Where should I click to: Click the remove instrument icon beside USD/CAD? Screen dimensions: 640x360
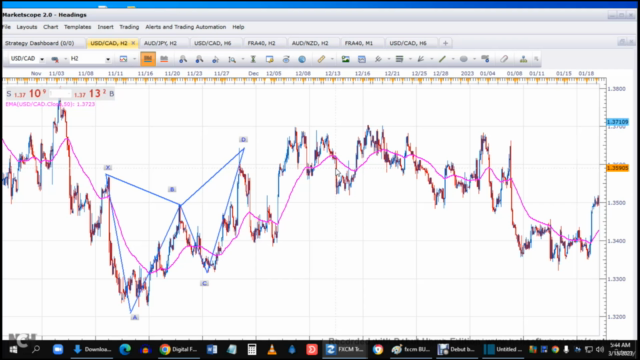click(55, 59)
